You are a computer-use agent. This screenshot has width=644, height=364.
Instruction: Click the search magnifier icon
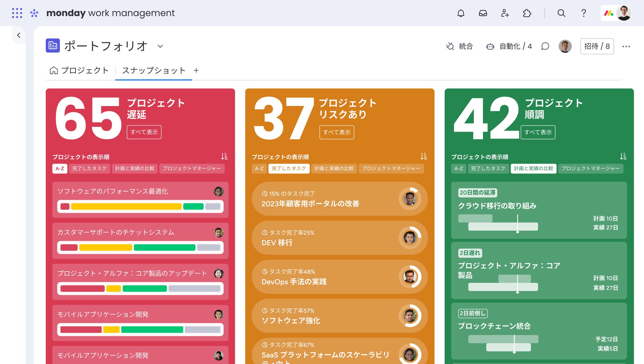click(x=561, y=13)
